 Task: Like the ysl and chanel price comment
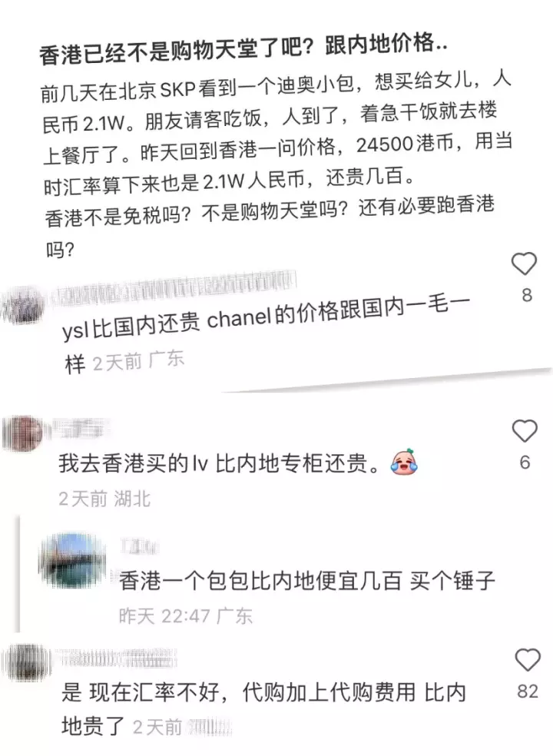524,264
